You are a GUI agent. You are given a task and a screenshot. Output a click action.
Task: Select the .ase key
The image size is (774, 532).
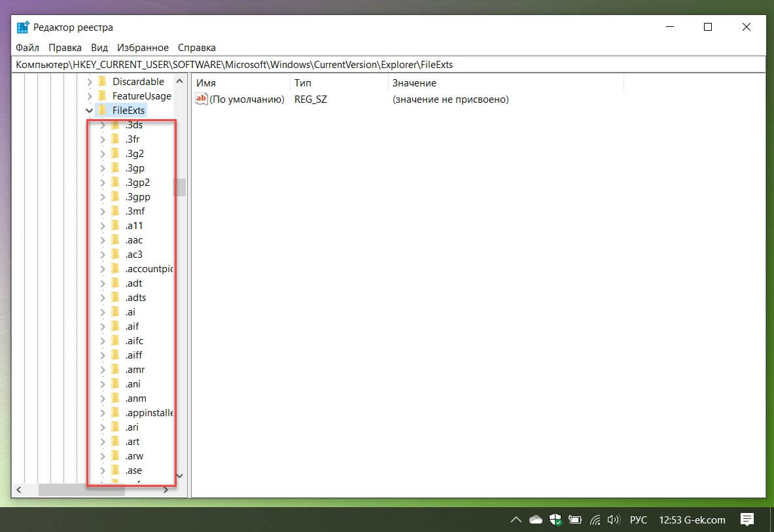pos(133,470)
